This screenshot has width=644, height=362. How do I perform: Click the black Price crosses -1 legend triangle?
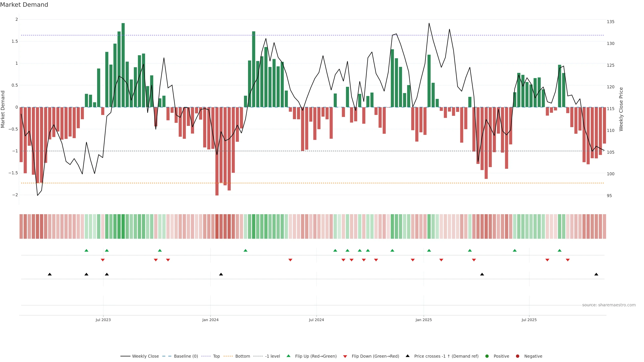coord(408,356)
